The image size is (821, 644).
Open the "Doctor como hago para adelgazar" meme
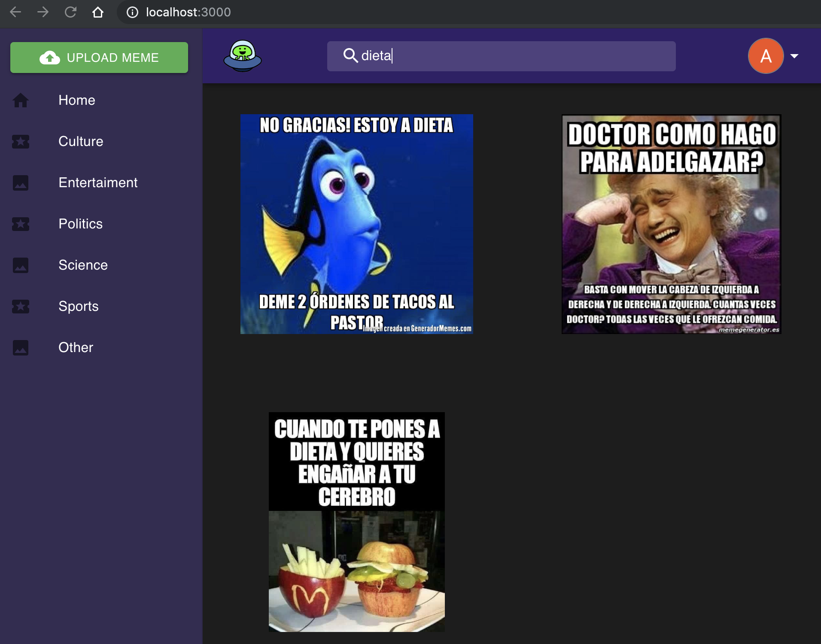tap(672, 224)
